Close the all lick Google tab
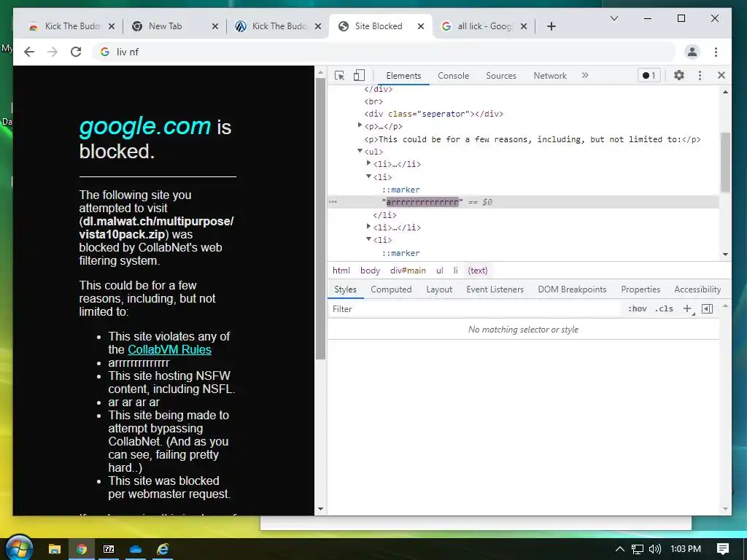 click(524, 26)
